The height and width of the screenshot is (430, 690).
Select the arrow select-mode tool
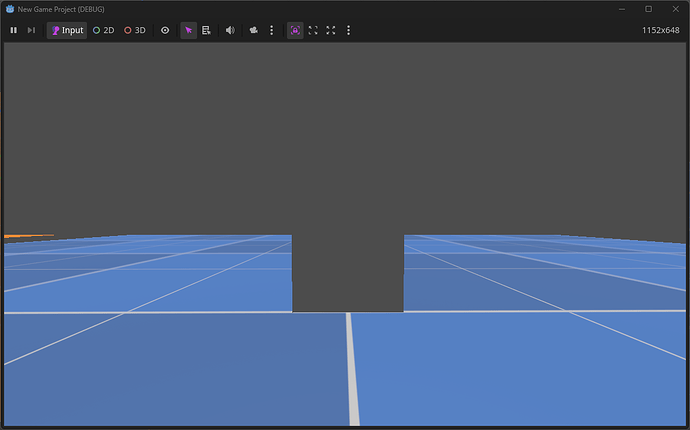(189, 30)
